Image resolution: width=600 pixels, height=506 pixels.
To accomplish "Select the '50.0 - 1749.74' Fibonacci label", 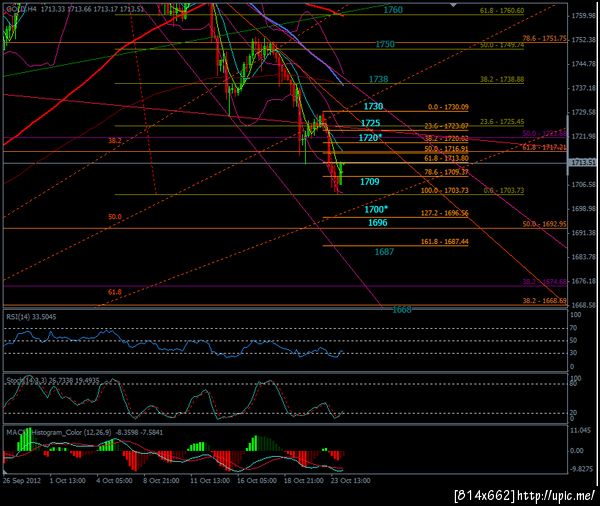I will coord(502,45).
